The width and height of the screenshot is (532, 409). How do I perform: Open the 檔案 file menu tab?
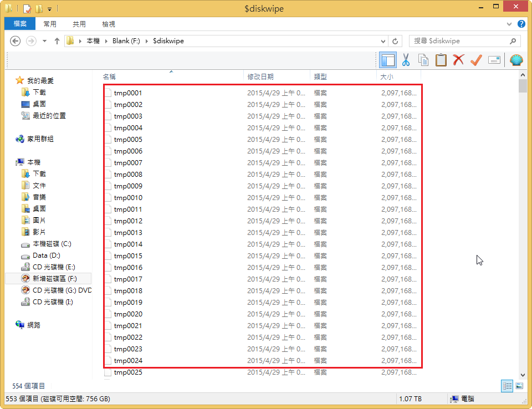point(20,24)
